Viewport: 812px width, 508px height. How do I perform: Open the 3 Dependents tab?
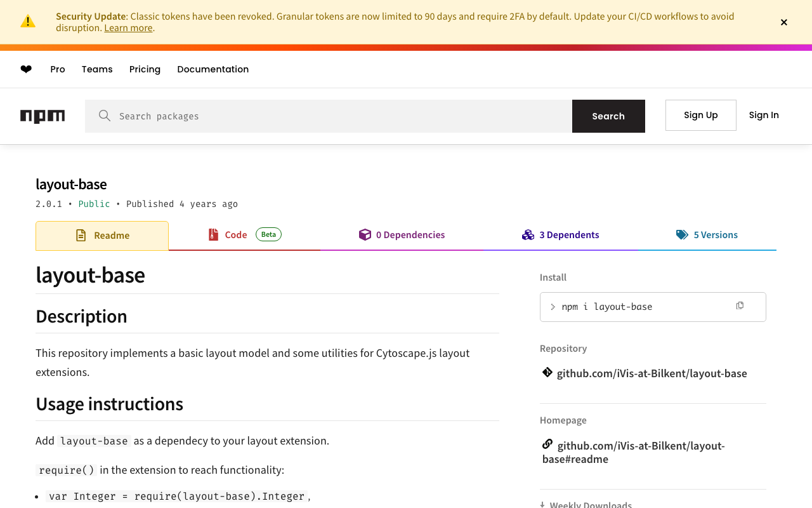561,235
